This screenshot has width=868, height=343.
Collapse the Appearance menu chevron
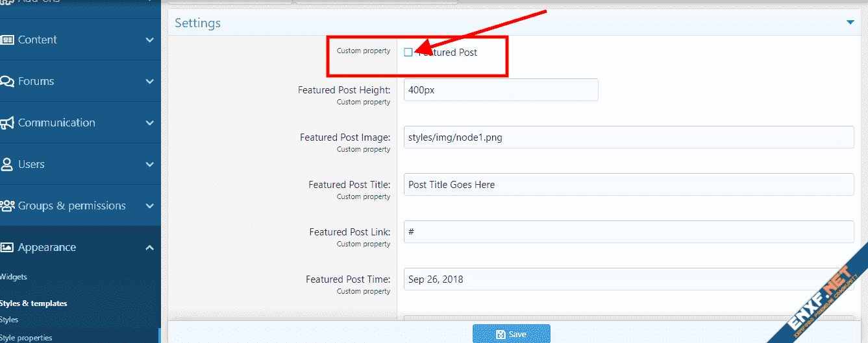point(150,247)
